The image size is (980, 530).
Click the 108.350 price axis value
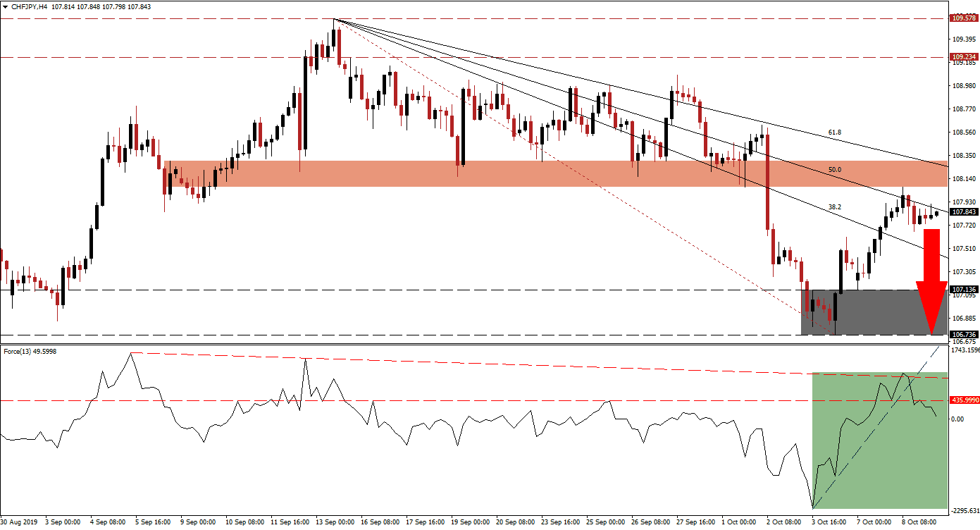[964, 156]
